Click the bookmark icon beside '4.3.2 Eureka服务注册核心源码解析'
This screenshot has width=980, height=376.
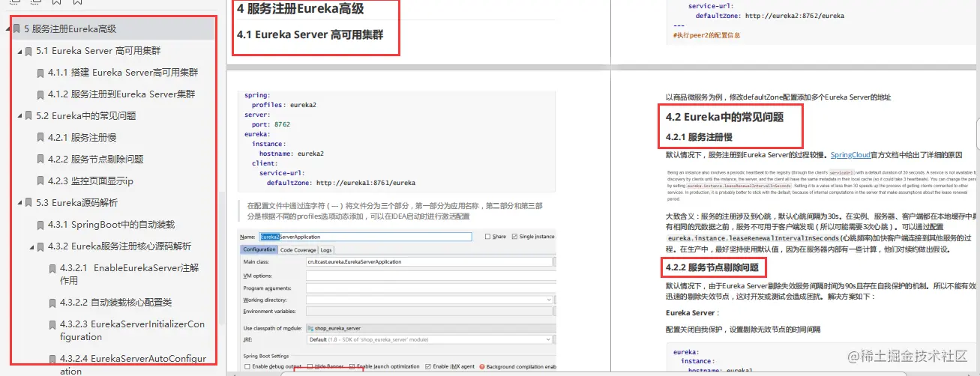[41, 246]
